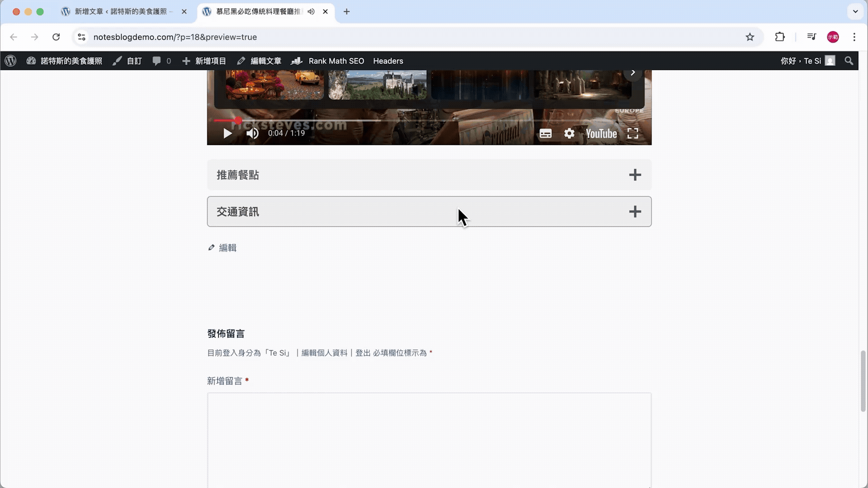Open the WordPress logo admin menu
The height and width of the screenshot is (488, 868).
pos(11,61)
